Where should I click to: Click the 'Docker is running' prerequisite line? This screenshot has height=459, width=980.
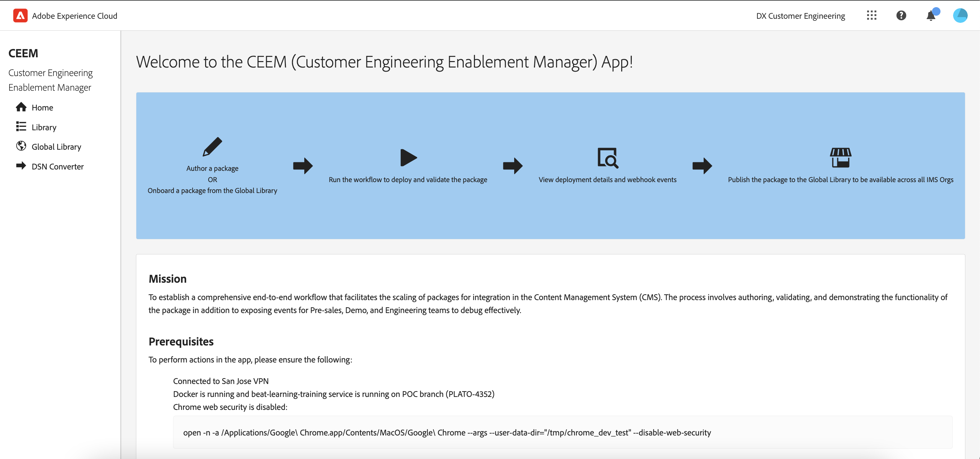point(334,394)
